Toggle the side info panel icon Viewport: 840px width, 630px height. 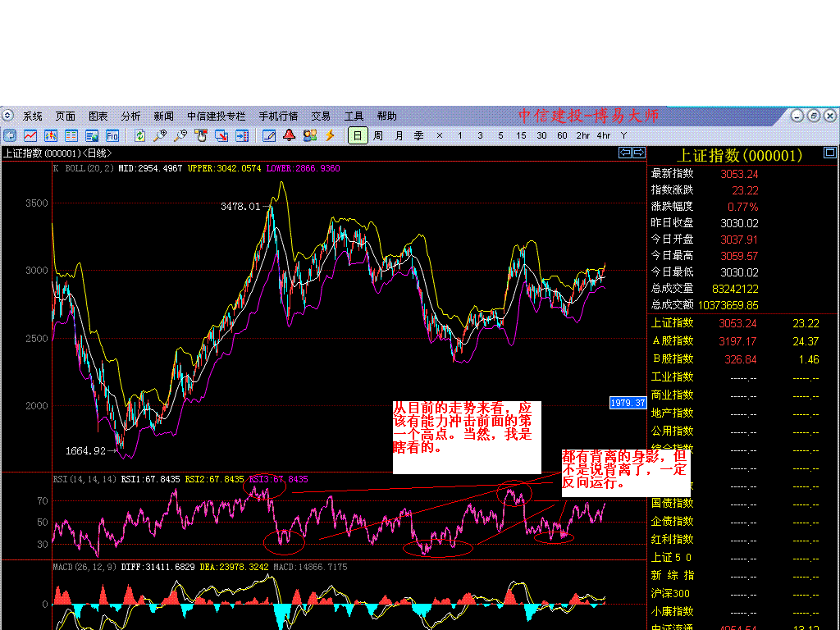pos(242,135)
